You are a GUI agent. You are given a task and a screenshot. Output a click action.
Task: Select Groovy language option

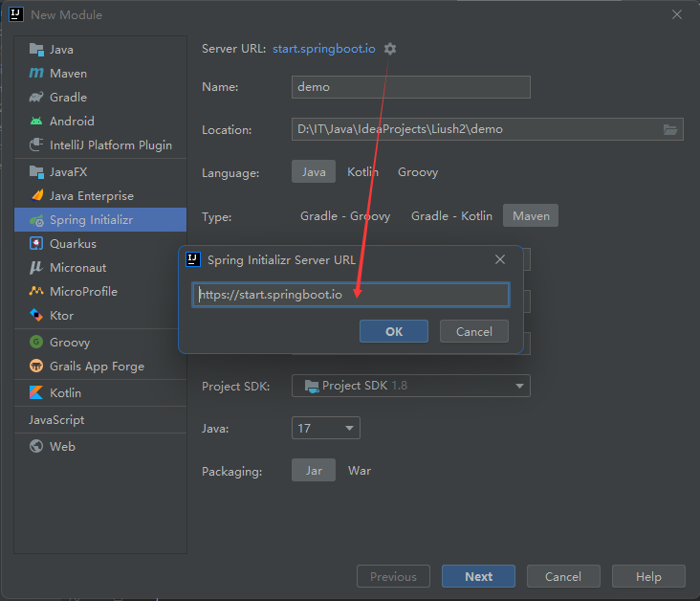click(x=418, y=172)
